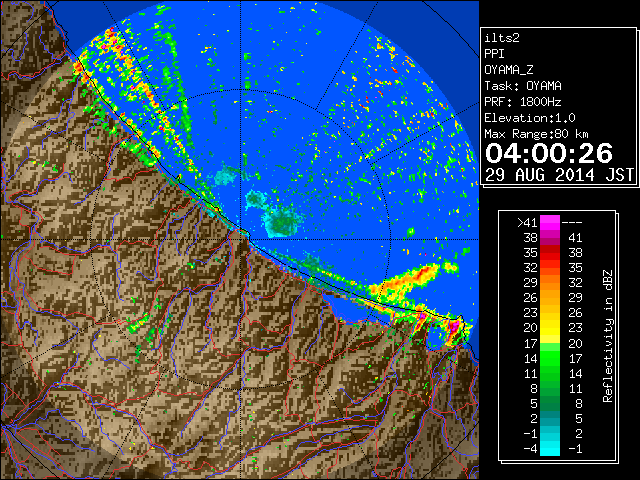The height and width of the screenshot is (480, 640).
Task: Click the orange-red elongated echo band offshore southeast
Action: (404, 282)
